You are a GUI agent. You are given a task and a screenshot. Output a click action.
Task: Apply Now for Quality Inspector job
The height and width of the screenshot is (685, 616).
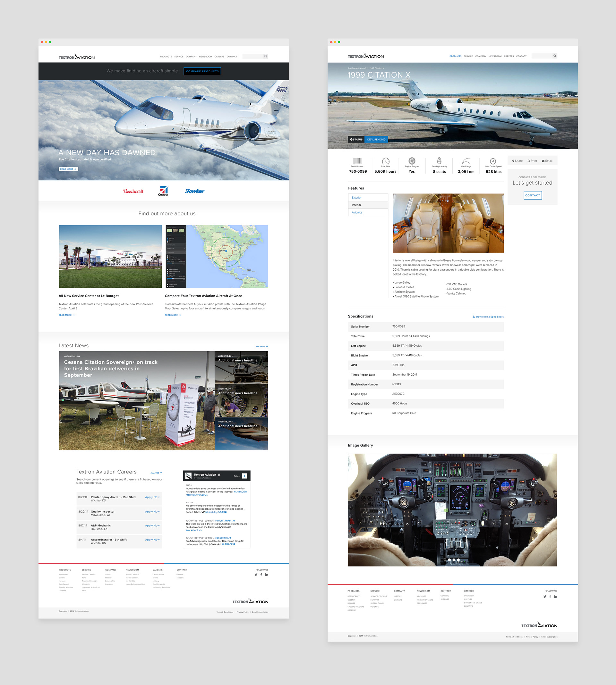point(152,512)
